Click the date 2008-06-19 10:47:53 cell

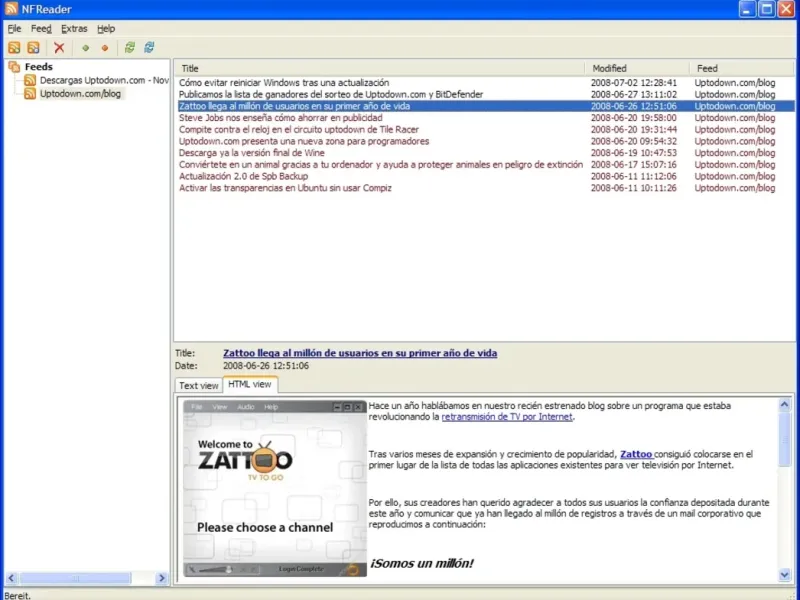coord(634,153)
